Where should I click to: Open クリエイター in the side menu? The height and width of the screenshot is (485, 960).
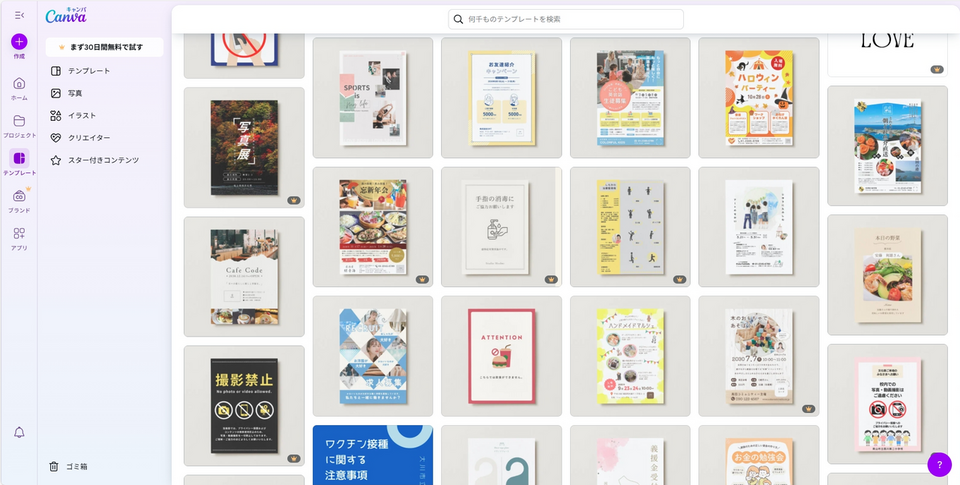coord(104,138)
